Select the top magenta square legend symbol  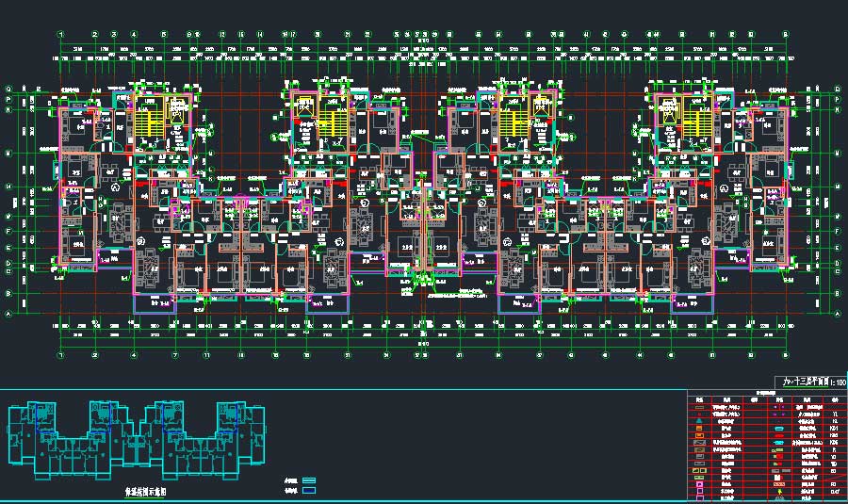[700, 485]
